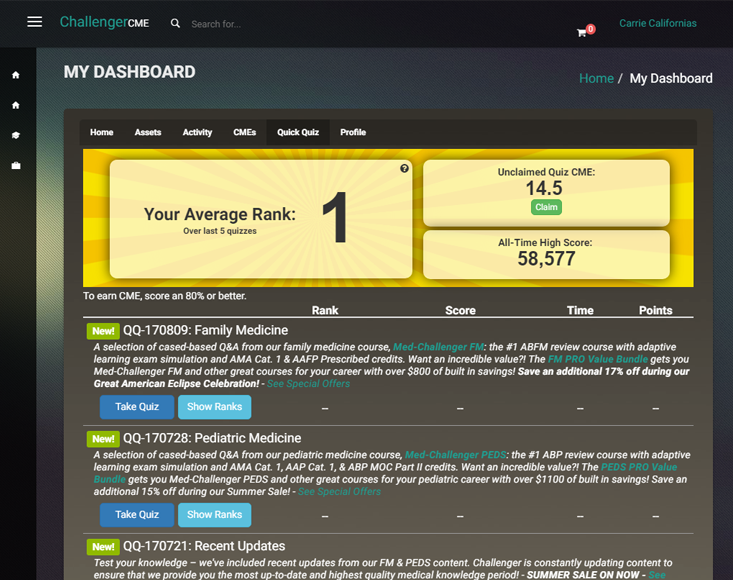
Task: Click the MY DASHBOARD page heading
Action: pos(129,72)
